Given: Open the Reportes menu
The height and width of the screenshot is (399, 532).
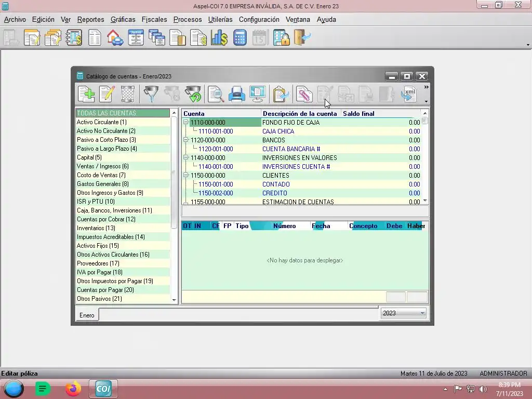Looking at the screenshot, I should (x=90, y=20).
